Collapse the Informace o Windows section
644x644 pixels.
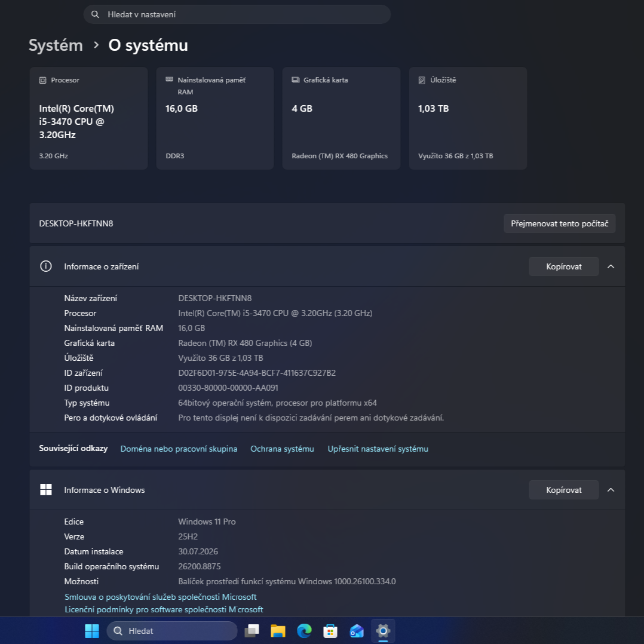tap(611, 490)
